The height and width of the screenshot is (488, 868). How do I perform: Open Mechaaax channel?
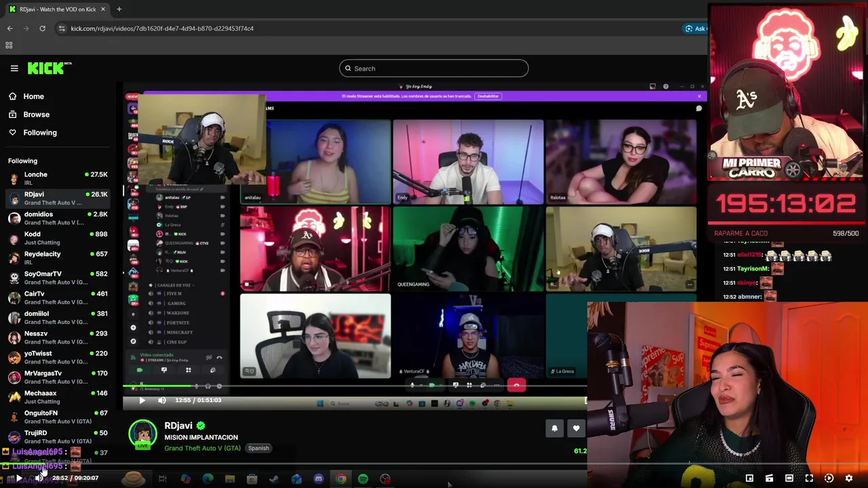tap(58, 397)
